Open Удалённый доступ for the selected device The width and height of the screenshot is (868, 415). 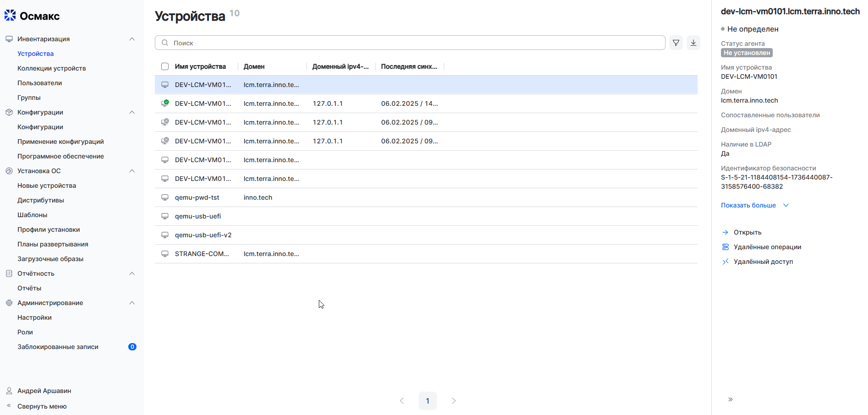pyautogui.click(x=764, y=262)
